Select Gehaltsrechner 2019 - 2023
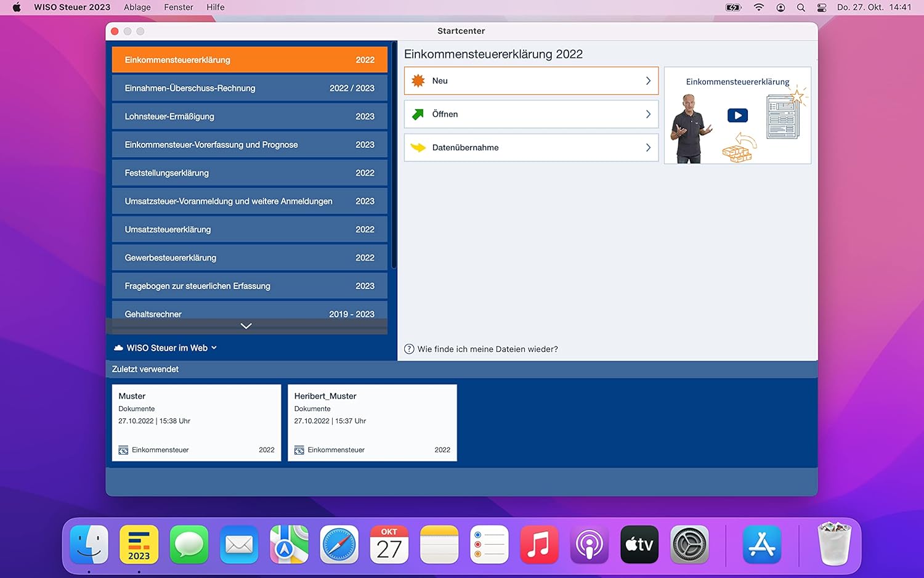The width and height of the screenshot is (924, 578). pyautogui.click(x=249, y=311)
